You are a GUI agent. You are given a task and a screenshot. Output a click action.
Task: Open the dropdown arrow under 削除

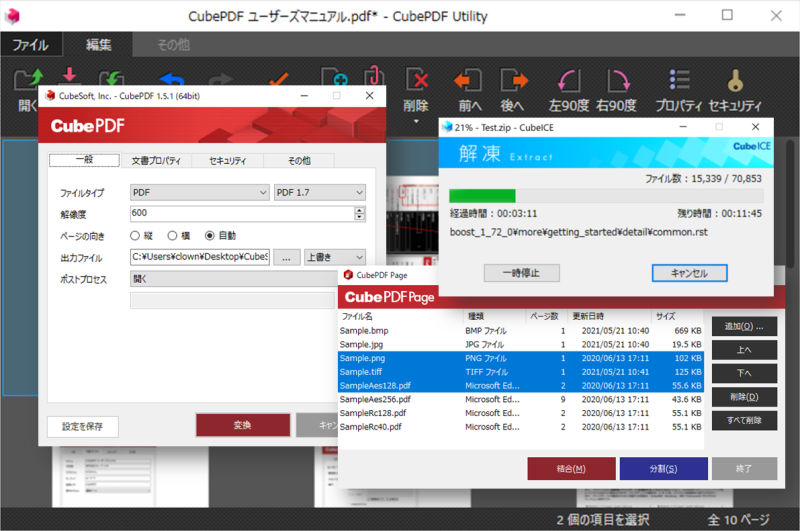(x=416, y=121)
